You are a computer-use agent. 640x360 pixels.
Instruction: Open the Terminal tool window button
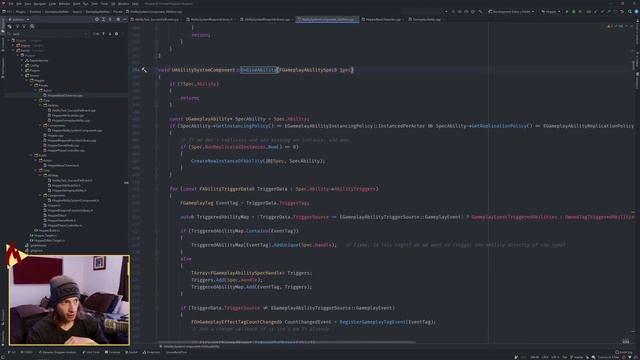(x=113, y=352)
